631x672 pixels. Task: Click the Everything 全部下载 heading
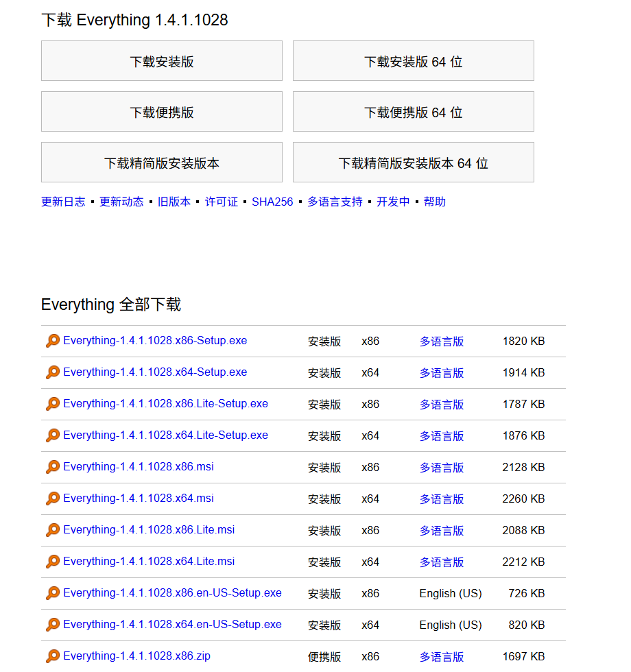coord(111,304)
